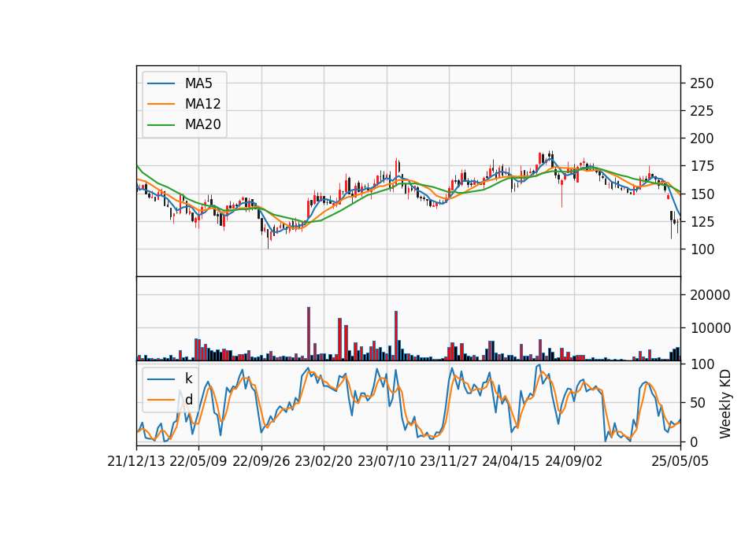This screenshot has width=756, height=543.
Task: Click the tall volume bar near 23/07/10
Action: (x=396, y=336)
